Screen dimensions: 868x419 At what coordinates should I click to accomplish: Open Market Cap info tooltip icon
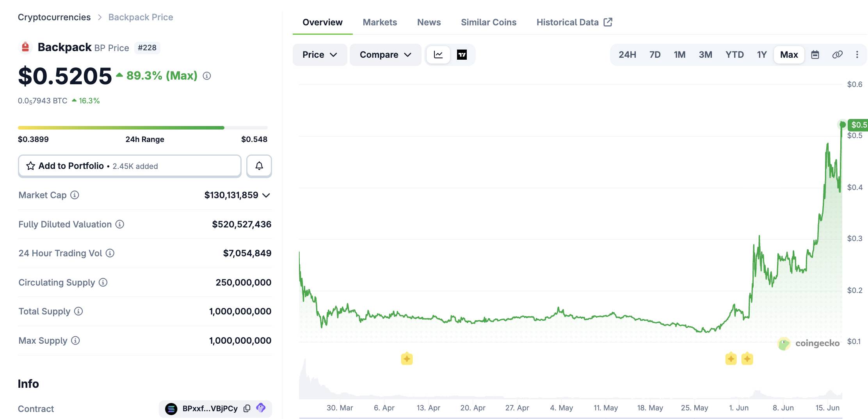click(x=75, y=195)
